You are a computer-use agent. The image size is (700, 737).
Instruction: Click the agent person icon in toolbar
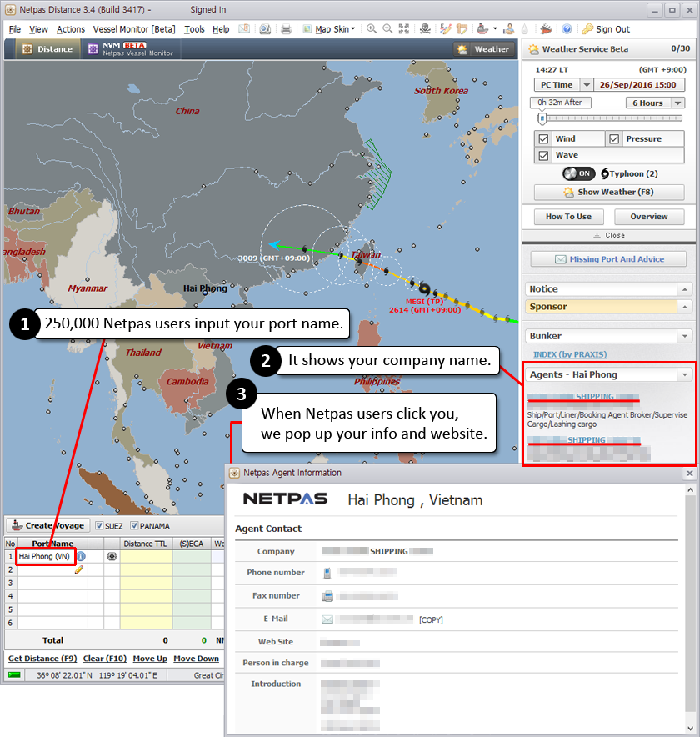click(508, 29)
